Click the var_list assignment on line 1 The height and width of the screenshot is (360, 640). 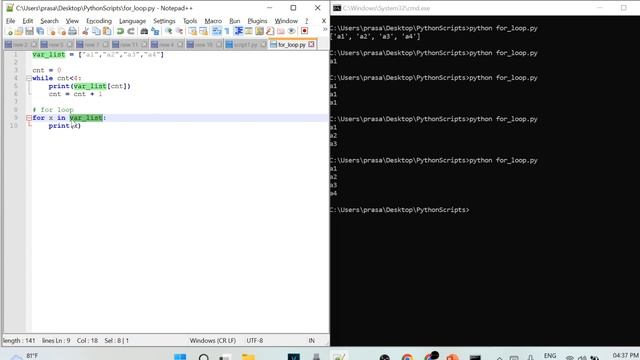coord(98,54)
